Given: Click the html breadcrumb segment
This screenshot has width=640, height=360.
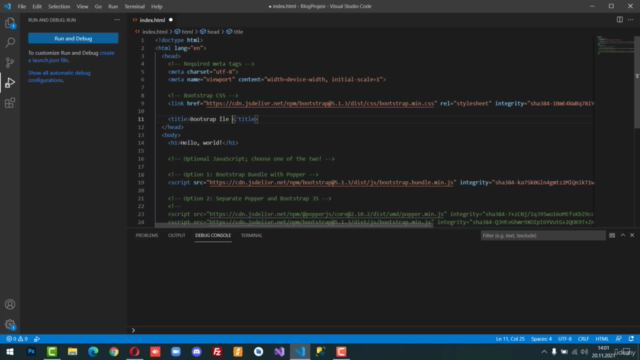Looking at the screenshot, I should [184, 32].
